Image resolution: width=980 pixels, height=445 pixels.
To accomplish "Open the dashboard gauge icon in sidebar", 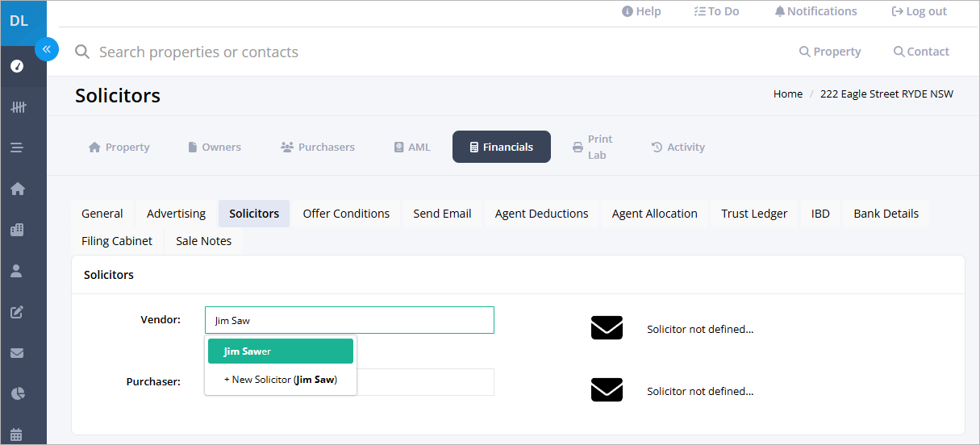I will click(17, 66).
